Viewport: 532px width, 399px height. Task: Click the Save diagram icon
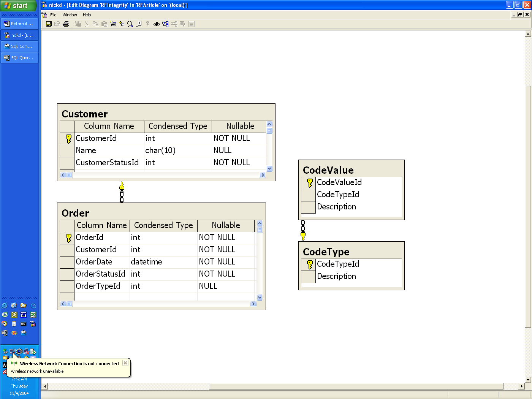click(x=49, y=24)
